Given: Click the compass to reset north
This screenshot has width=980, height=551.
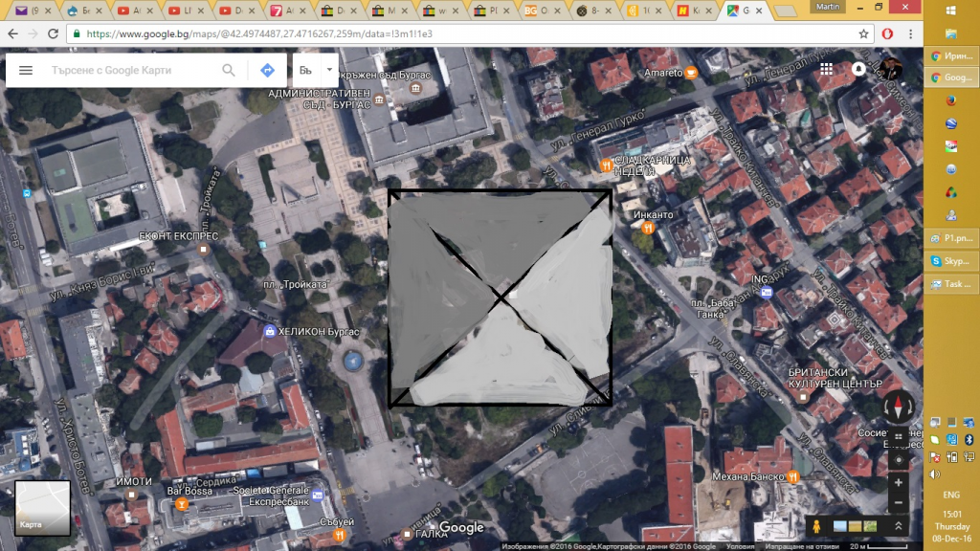Looking at the screenshot, I should coord(898,407).
